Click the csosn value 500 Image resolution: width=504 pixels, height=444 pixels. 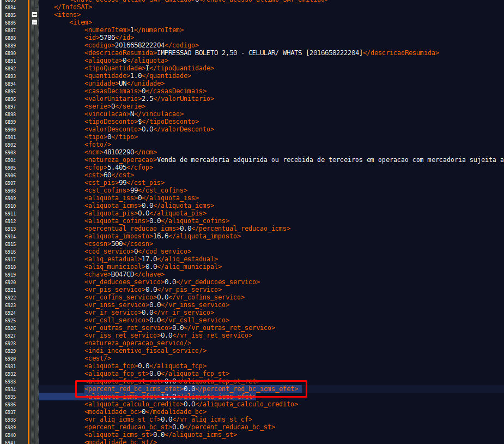(117, 244)
